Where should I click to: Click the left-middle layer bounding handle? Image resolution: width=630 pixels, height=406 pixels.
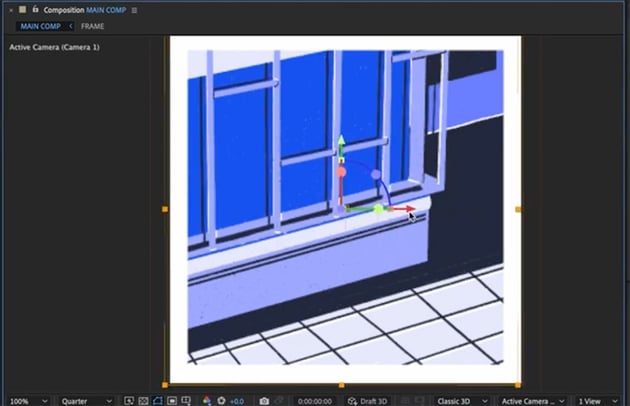coord(165,209)
